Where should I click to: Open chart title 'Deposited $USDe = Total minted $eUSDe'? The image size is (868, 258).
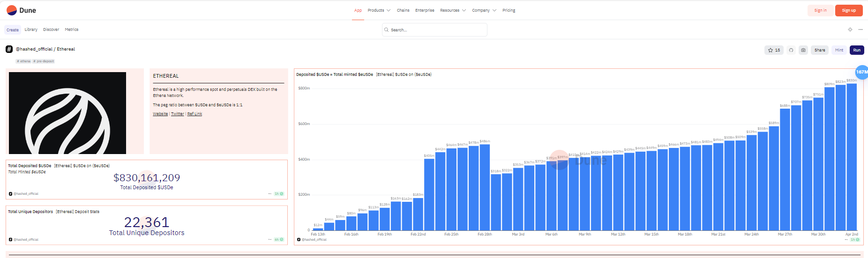[335, 74]
